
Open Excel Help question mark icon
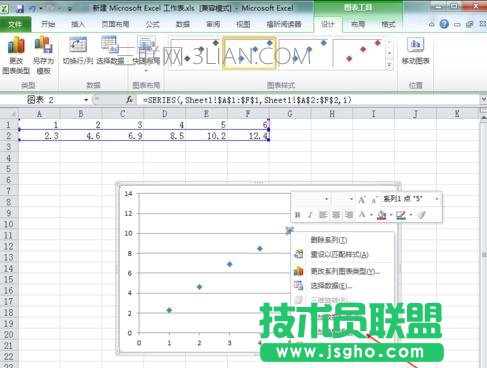click(x=444, y=24)
